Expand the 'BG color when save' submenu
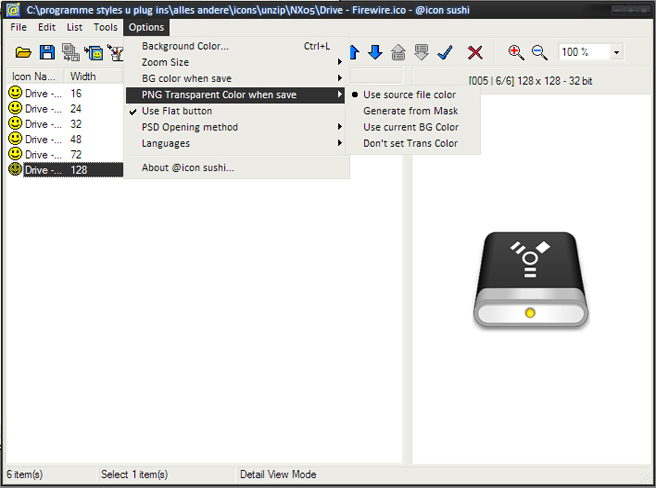The height and width of the screenshot is (488, 656). coord(235,79)
